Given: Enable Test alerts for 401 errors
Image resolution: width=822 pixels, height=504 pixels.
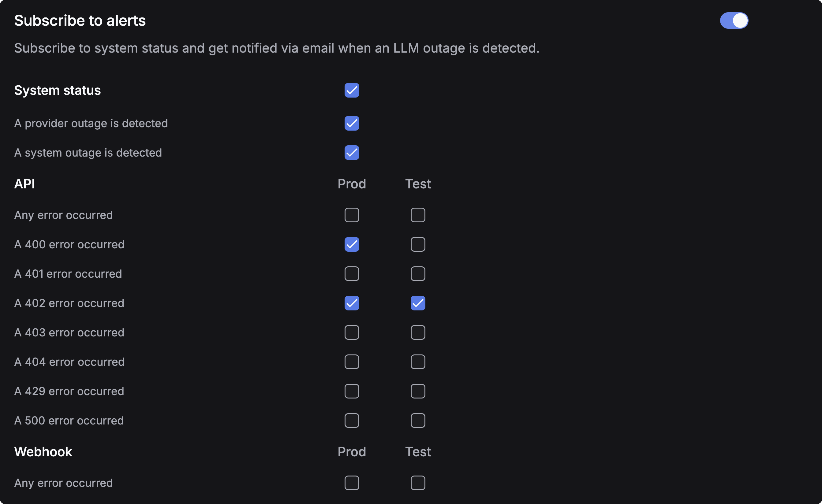Looking at the screenshot, I should 418,274.
